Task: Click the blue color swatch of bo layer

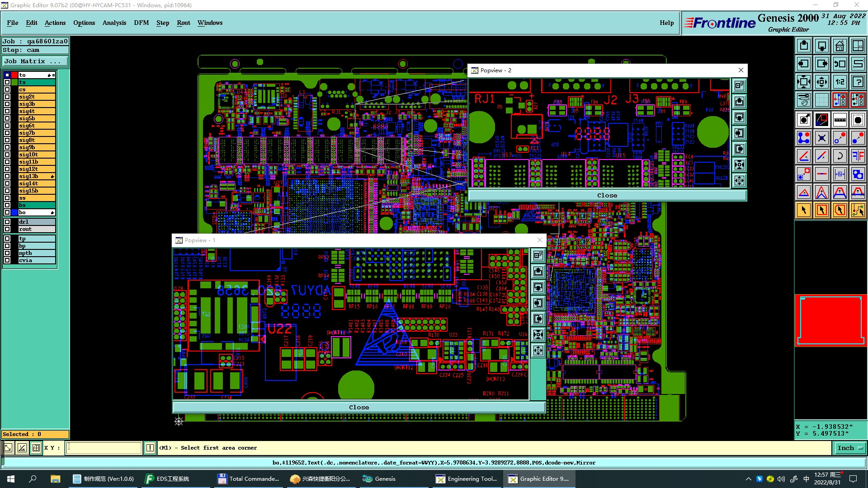Action: coord(14,212)
